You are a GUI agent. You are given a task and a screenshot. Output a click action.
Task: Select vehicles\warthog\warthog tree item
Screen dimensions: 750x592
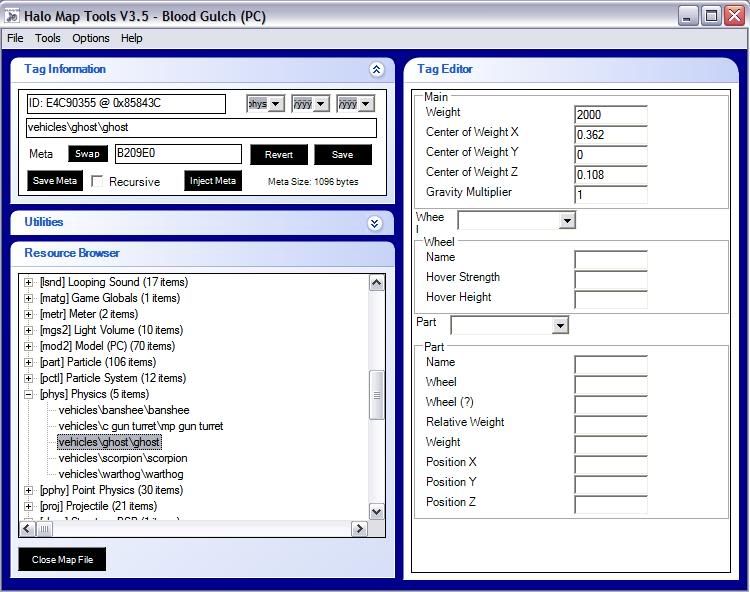121,474
